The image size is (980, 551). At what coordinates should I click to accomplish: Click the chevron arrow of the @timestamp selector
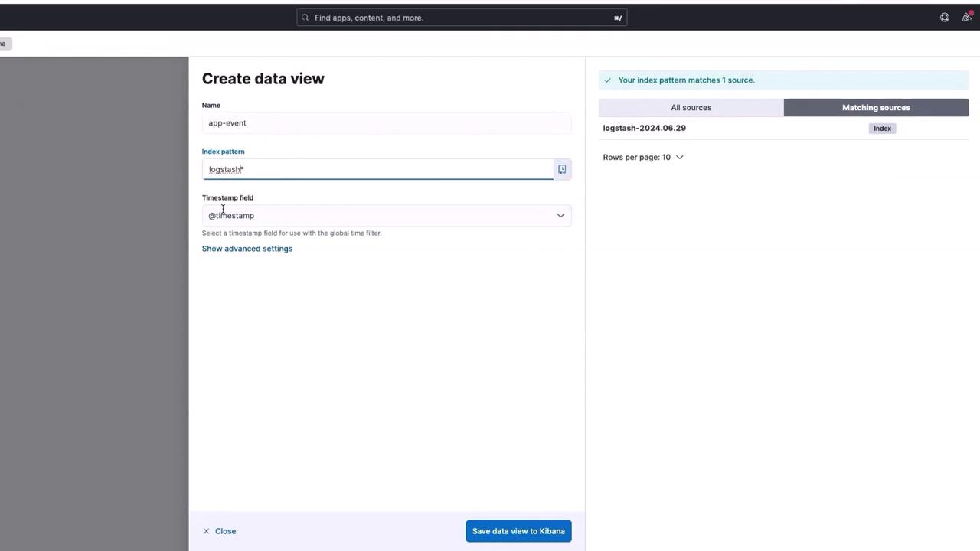[x=560, y=216]
